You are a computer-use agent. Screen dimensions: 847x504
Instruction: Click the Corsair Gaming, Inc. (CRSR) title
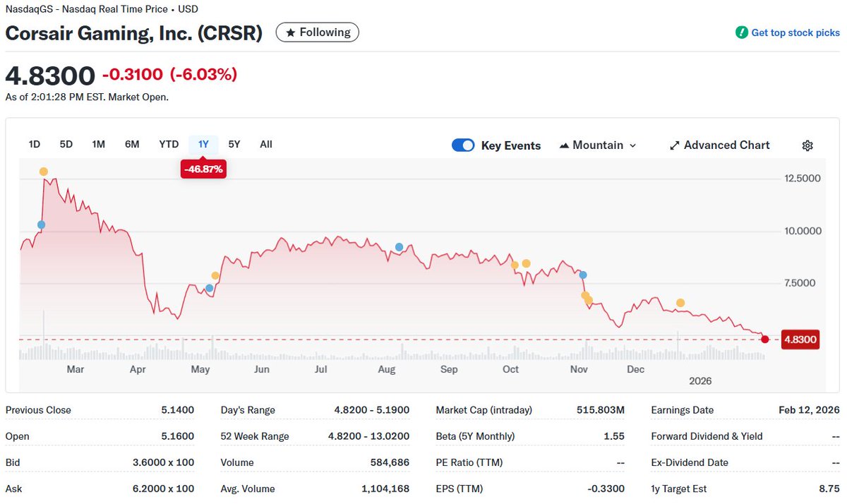click(x=134, y=33)
